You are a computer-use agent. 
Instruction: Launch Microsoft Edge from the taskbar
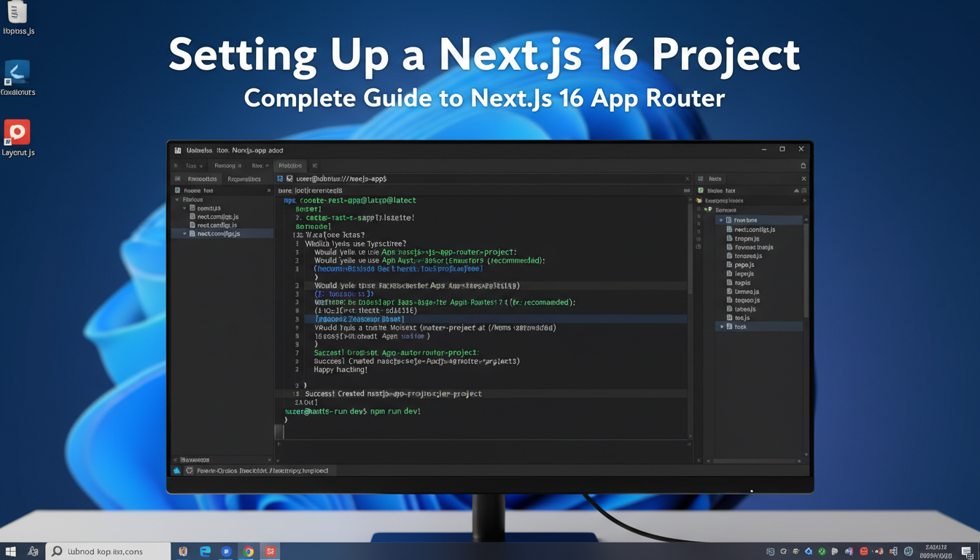[x=206, y=551]
